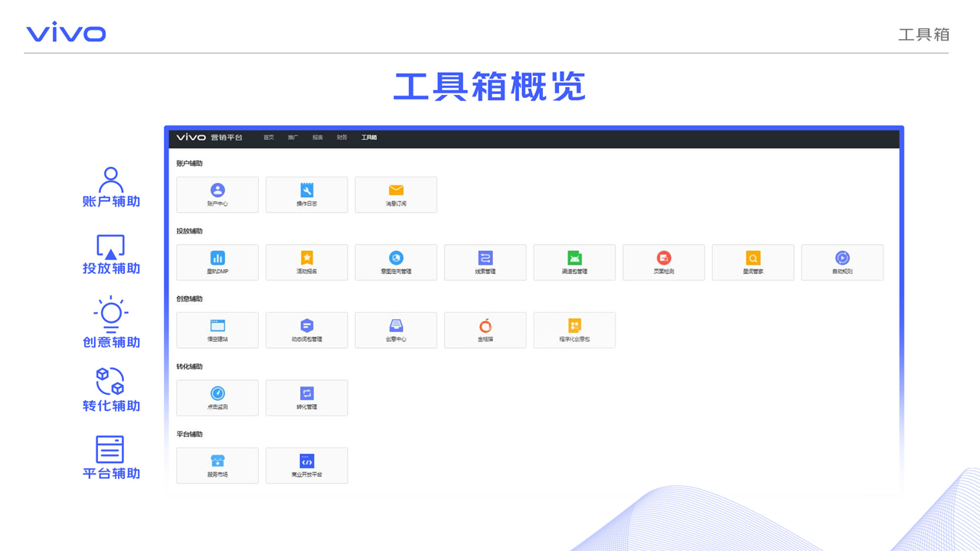This screenshot has width=980, height=551.
Task: Launch 自动规则 auto rules tool
Action: pyautogui.click(x=842, y=262)
